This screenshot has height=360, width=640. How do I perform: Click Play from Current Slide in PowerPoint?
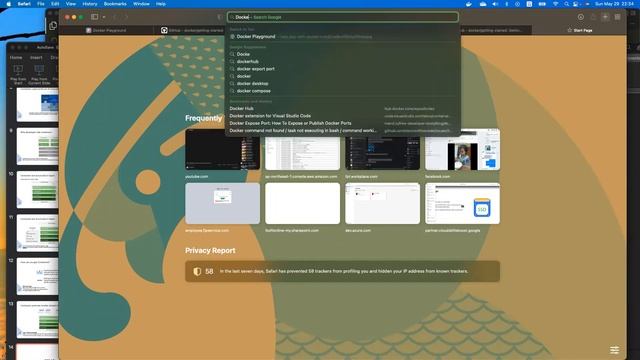pyautogui.click(x=39, y=74)
